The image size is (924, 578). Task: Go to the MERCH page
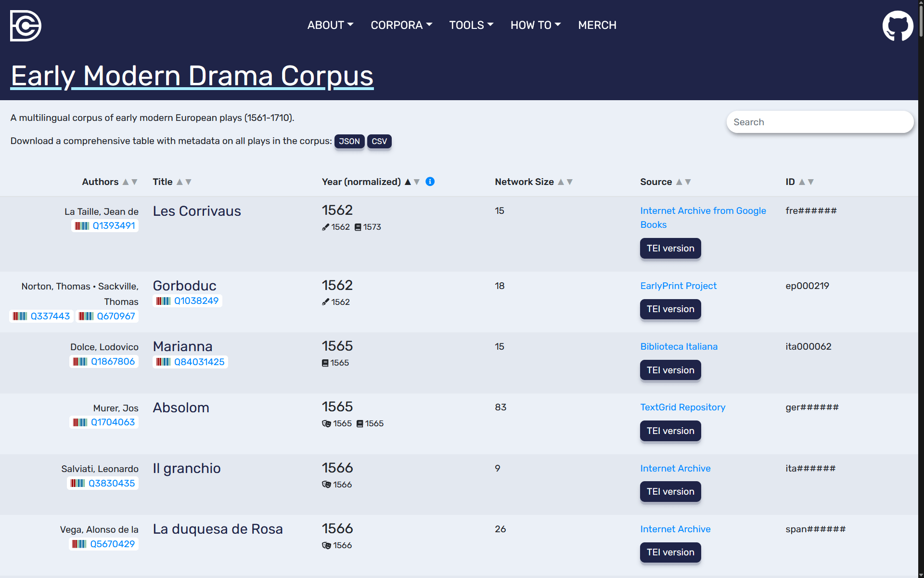597,25
